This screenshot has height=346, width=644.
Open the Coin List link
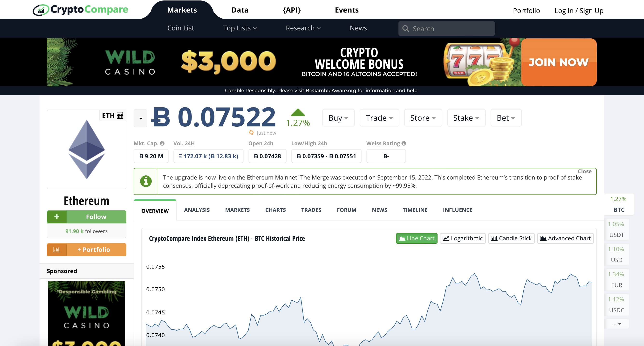(x=180, y=28)
